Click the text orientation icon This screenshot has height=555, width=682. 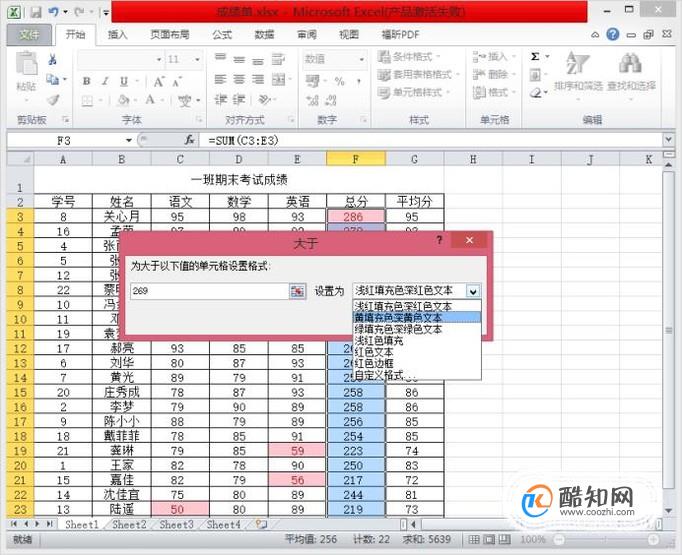pos(264,100)
